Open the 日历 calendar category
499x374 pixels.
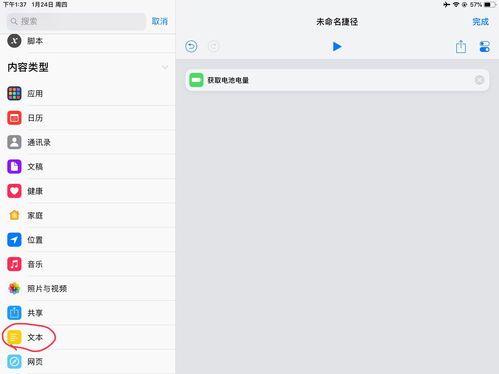(x=87, y=118)
